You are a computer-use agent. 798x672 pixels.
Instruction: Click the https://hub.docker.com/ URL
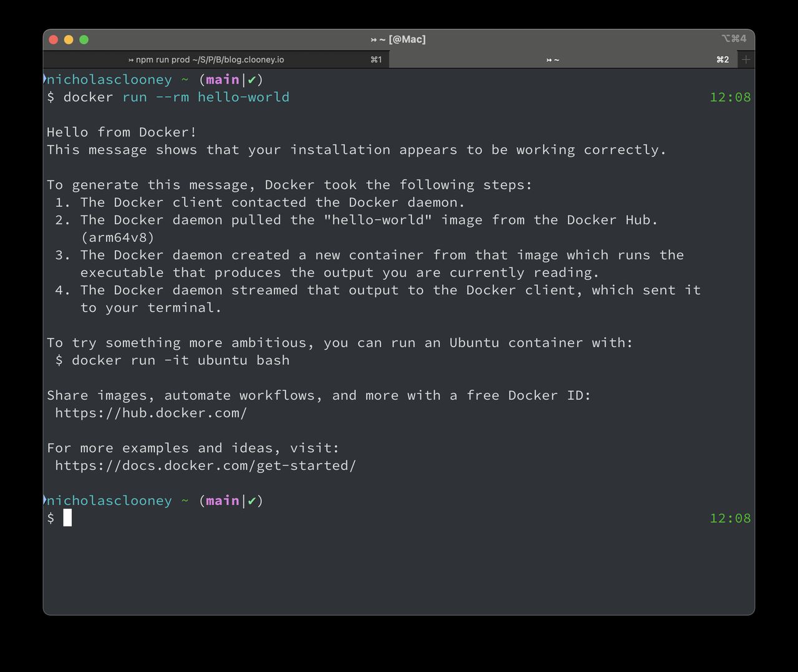[x=151, y=413]
